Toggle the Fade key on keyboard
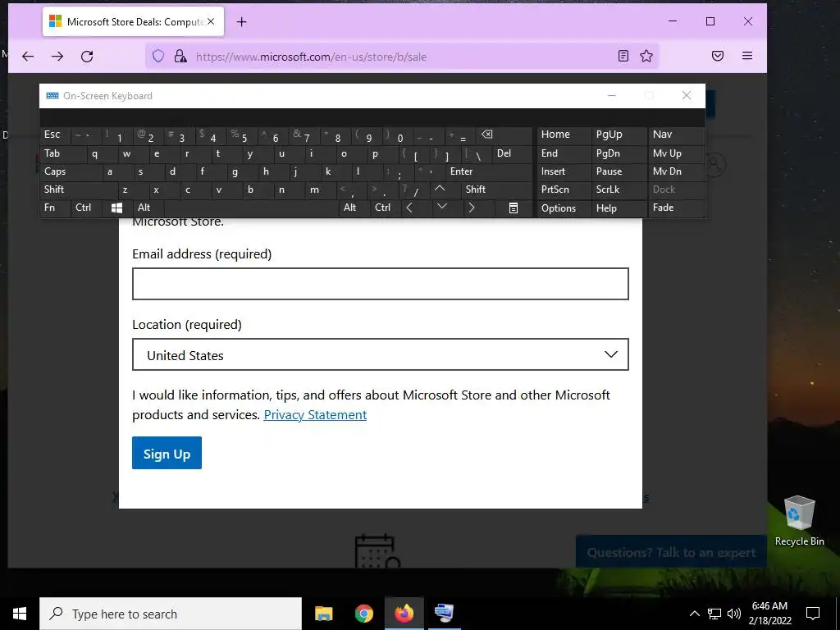The width and height of the screenshot is (840, 630). pyautogui.click(x=676, y=208)
